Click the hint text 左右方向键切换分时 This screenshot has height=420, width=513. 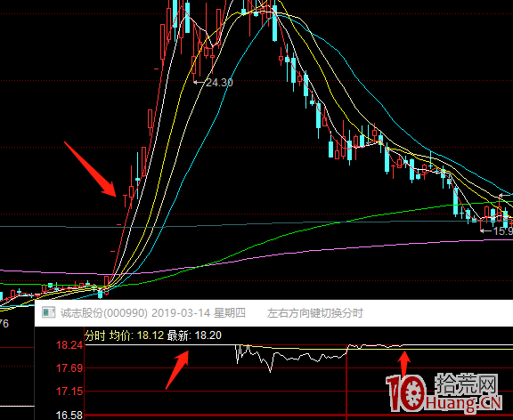pyautogui.click(x=314, y=313)
